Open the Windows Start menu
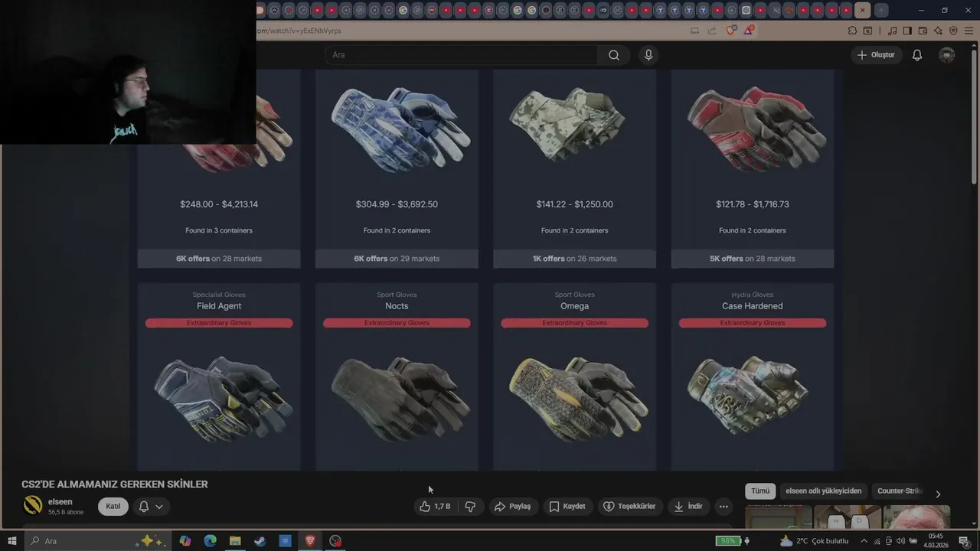This screenshot has width=980, height=551. [11, 541]
